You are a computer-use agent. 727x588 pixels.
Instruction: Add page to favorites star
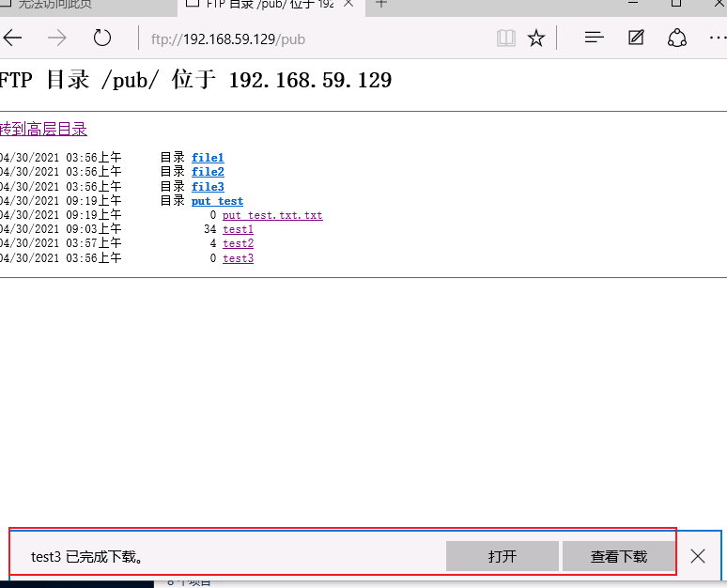(536, 38)
